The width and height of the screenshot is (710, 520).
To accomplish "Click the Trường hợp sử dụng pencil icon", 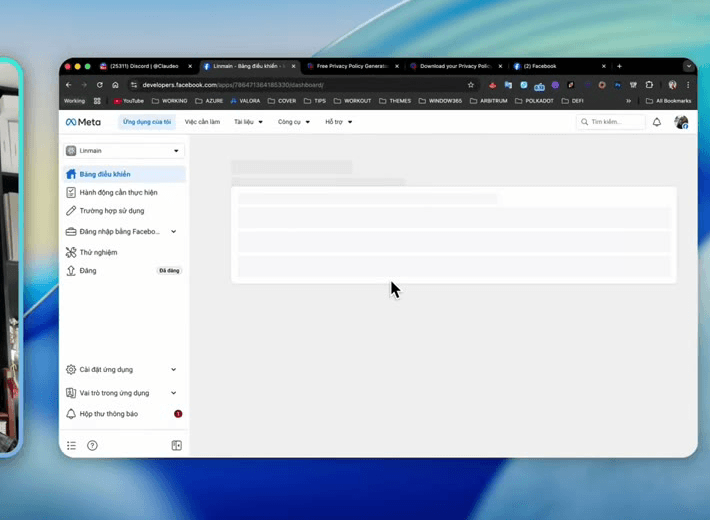I will [71, 211].
